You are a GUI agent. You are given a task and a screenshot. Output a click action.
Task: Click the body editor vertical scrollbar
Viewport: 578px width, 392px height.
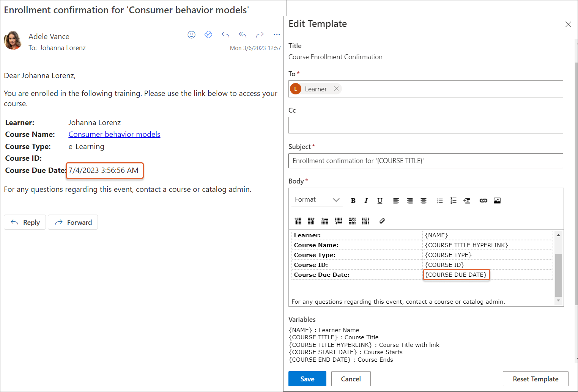pos(558,275)
